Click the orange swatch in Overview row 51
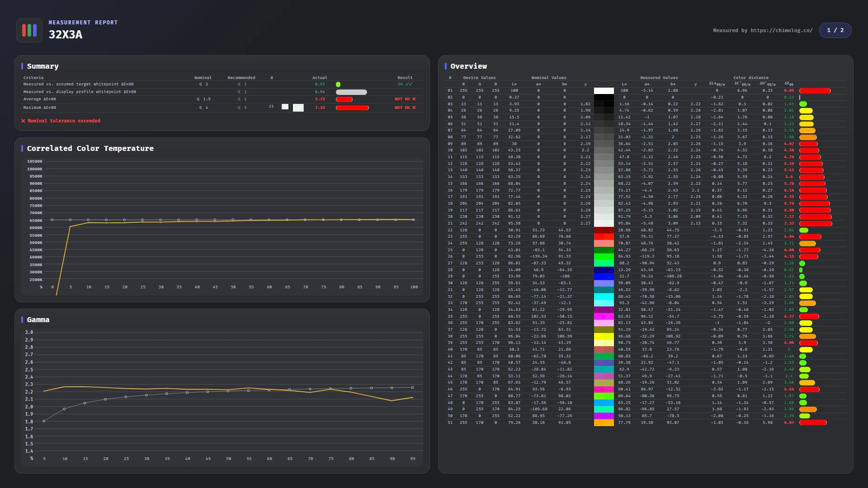The height and width of the screenshot is (488, 868). point(604,423)
